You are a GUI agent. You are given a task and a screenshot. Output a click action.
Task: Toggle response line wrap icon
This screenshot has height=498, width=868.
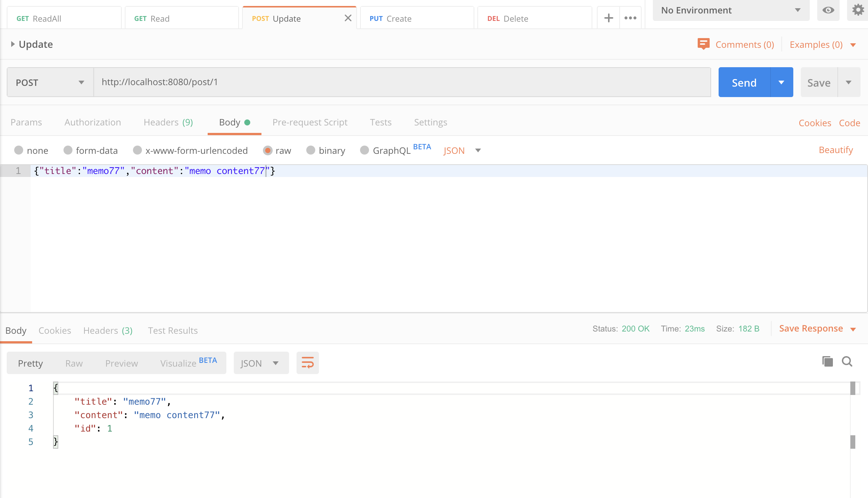307,362
